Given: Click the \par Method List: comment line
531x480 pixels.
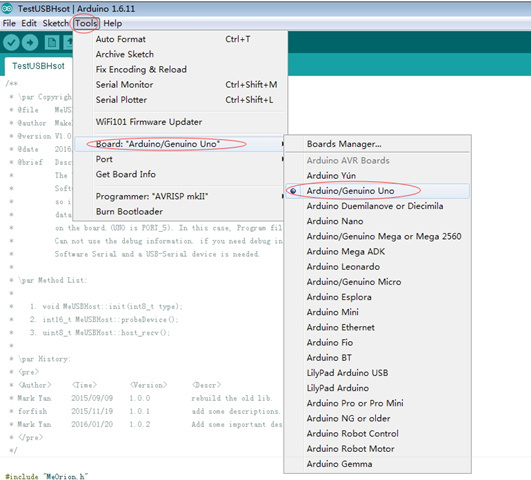Looking at the screenshot, I should pos(48,280).
